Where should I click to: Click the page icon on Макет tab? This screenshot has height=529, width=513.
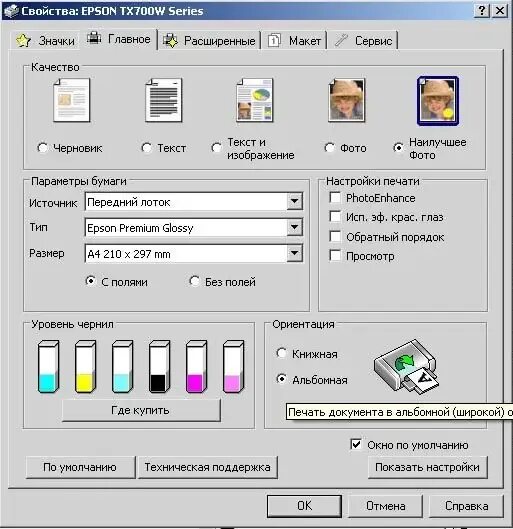click(x=274, y=40)
